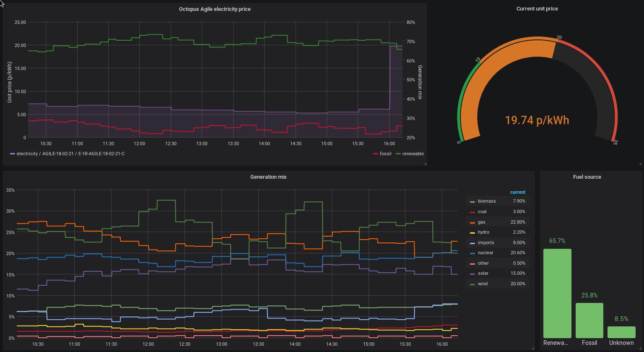Click the hydro current value 2.20%
This screenshot has width=644, height=352.
pyautogui.click(x=519, y=232)
